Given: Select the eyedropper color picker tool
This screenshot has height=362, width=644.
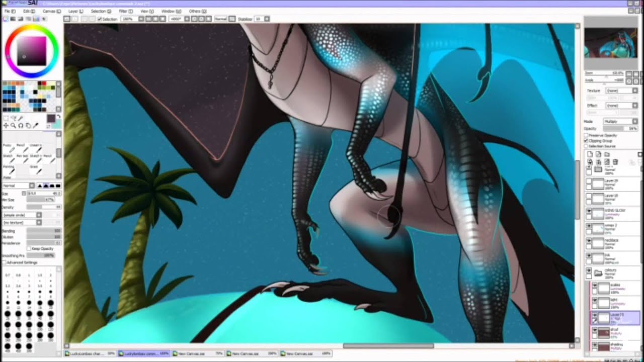Looking at the screenshot, I should pyautogui.click(x=36, y=126).
